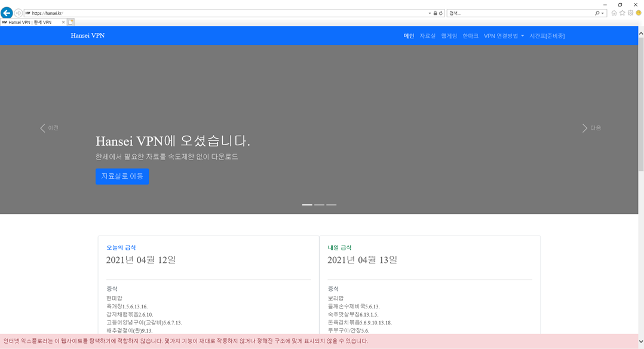Open Favorites star icon
This screenshot has height=349, width=644.
[x=622, y=13]
